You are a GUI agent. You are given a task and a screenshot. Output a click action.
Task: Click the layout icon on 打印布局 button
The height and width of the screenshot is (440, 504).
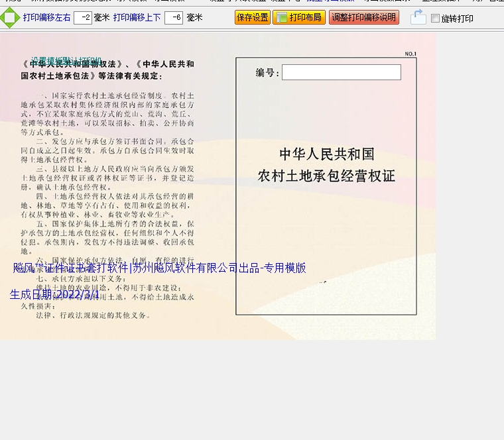(281, 18)
